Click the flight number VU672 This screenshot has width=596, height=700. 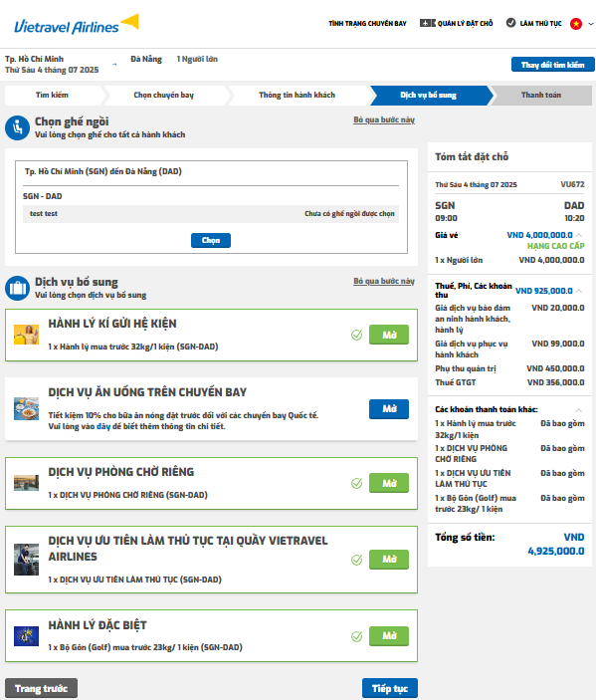click(572, 184)
